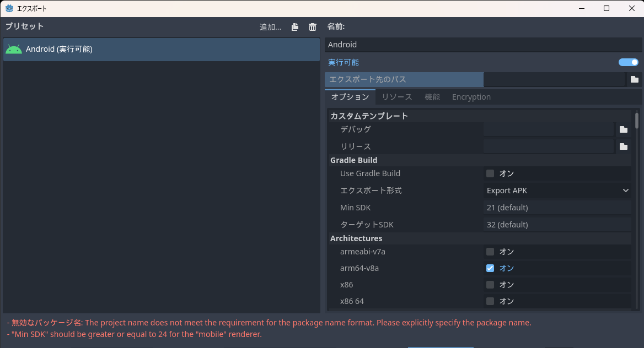
Task: Duplicate the selected preset with the copy icon
Action: point(295,27)
